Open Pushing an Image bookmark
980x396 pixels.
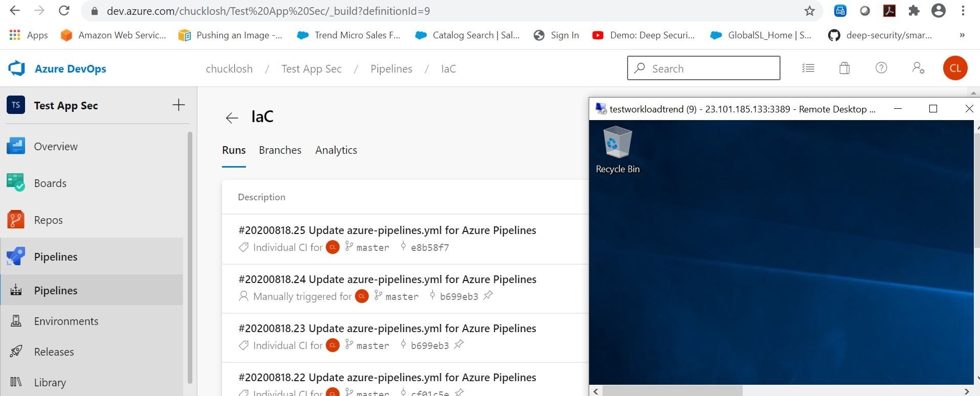tap(230, 35)
